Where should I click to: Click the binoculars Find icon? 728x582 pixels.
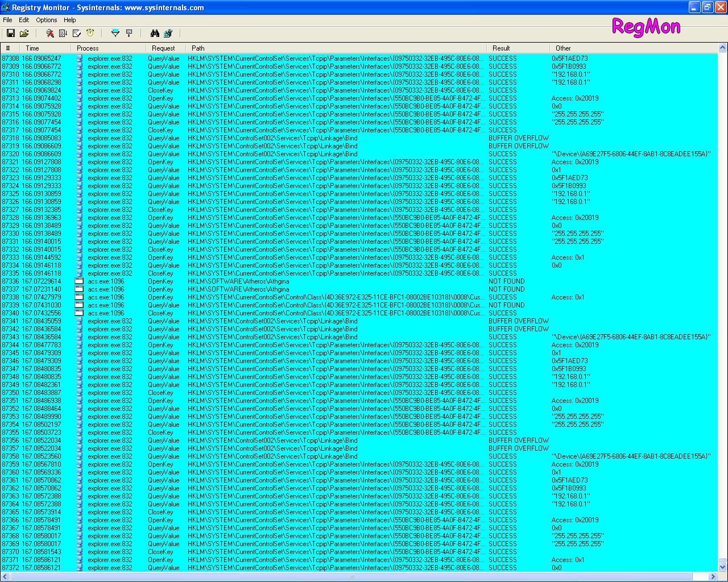click(154, 34)
